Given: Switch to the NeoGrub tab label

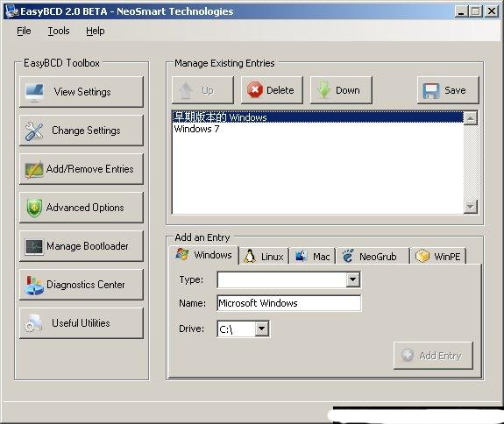Looking at the screenshot, I should click(x=378, y=257).
